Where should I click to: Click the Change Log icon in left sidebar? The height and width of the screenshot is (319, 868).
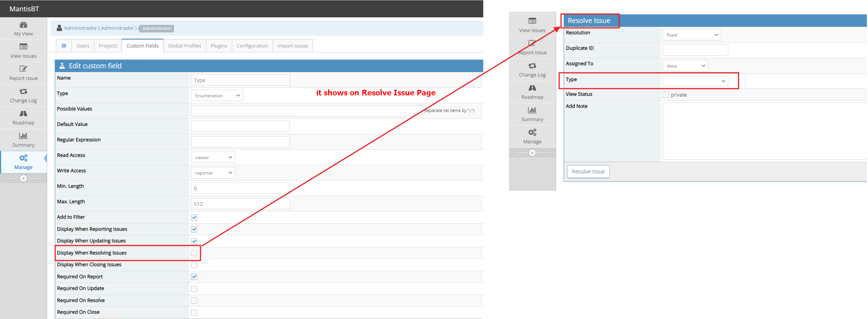click(23, 92)
